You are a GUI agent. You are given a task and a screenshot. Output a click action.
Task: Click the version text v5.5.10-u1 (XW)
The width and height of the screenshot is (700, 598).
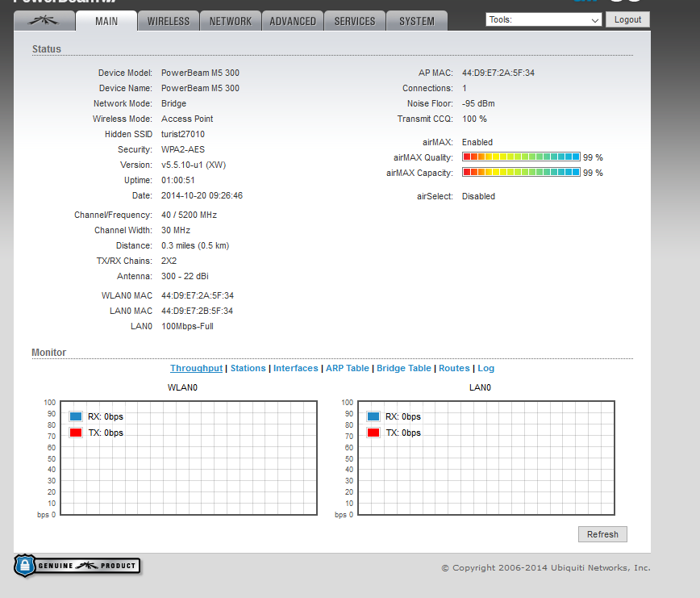coord(194,165)
